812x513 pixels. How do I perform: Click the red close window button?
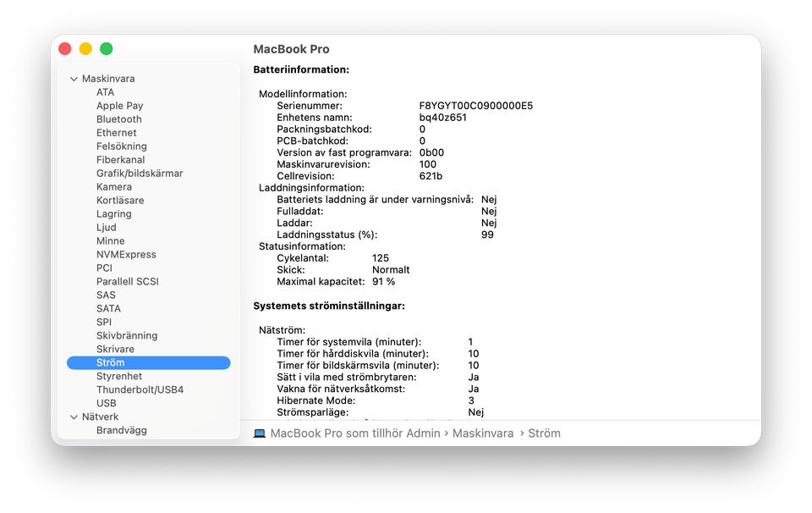click(x=65, y=49)
